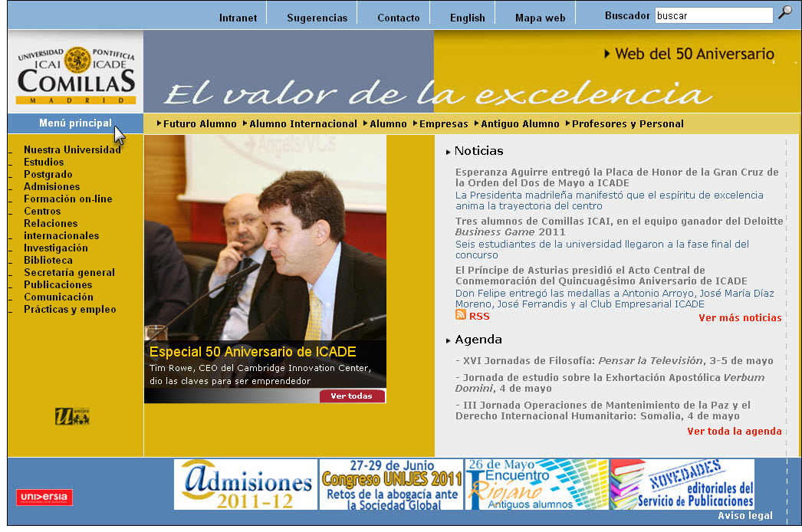This screenshot has width=802, height=532.
Task: Click Ver toda la agenda link
Action: tap(735, 432)
